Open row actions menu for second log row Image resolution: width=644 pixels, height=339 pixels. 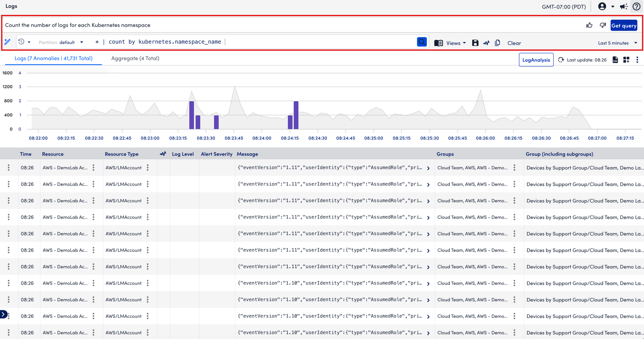point(9,184)
